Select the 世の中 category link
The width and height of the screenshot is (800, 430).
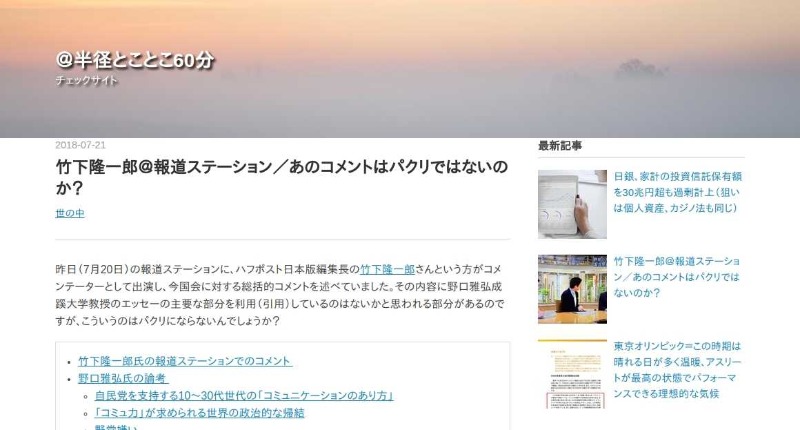[x=70, y=213]
